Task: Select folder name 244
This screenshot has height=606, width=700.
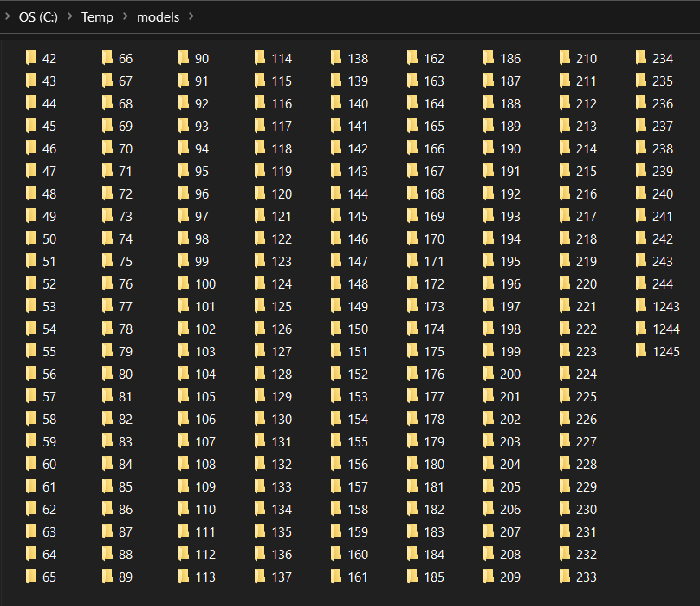Action: [x=663, y=283]
